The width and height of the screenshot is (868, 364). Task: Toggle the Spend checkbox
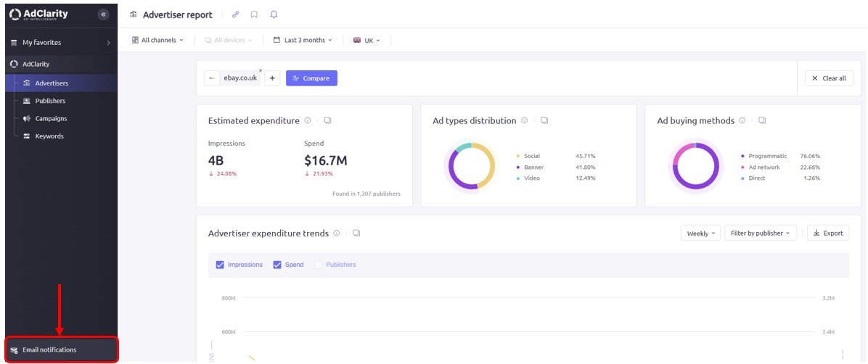[277, 265]
